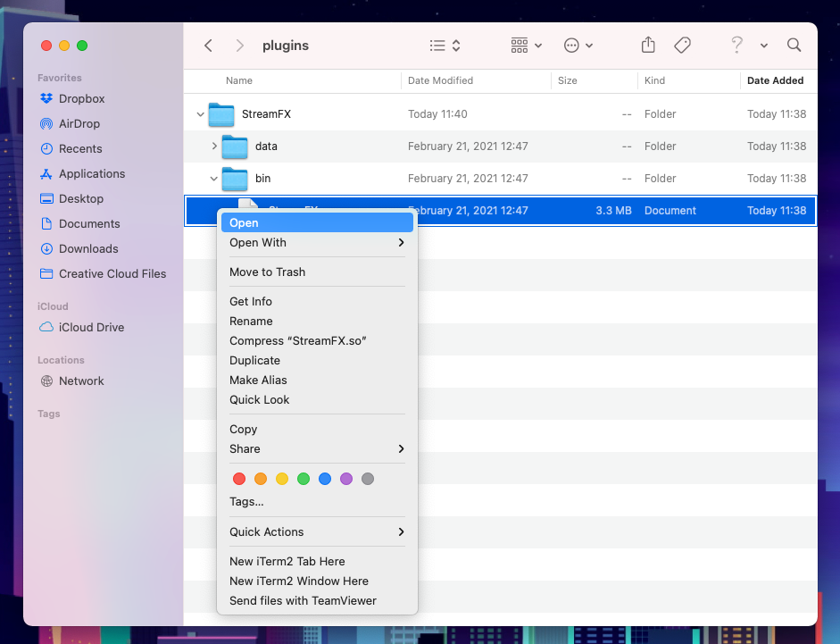Choose Send files with TeamViewer

317,601
